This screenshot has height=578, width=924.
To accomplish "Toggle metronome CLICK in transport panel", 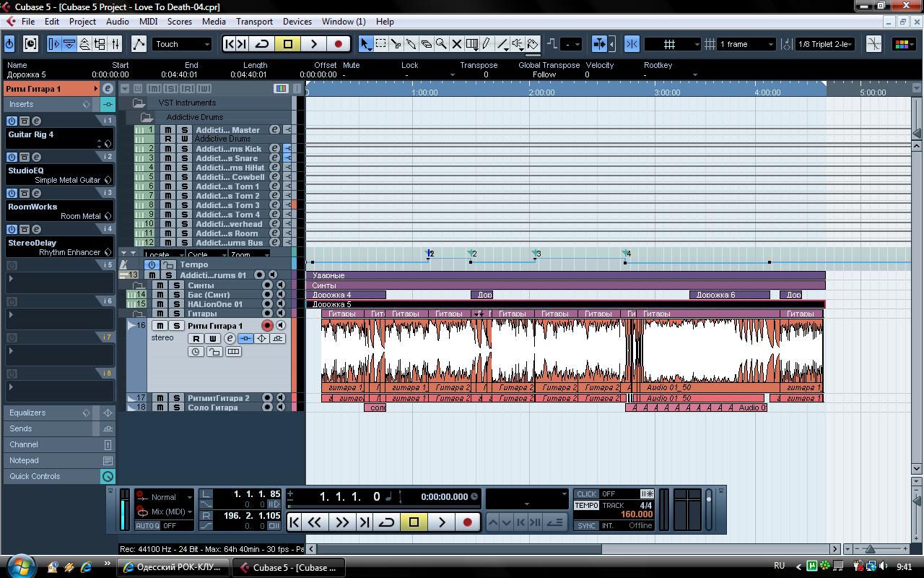I will 586,494.
